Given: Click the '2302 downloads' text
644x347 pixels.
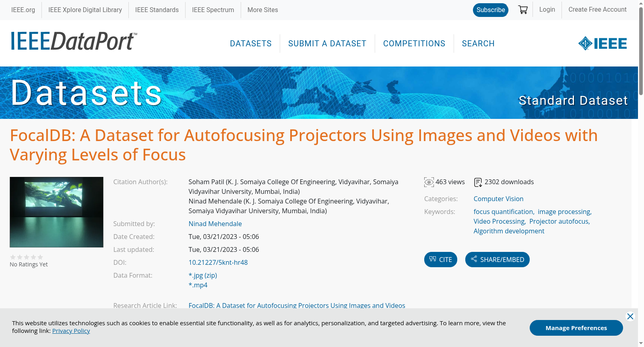Looking at the screenshot, I should (509, 182).
